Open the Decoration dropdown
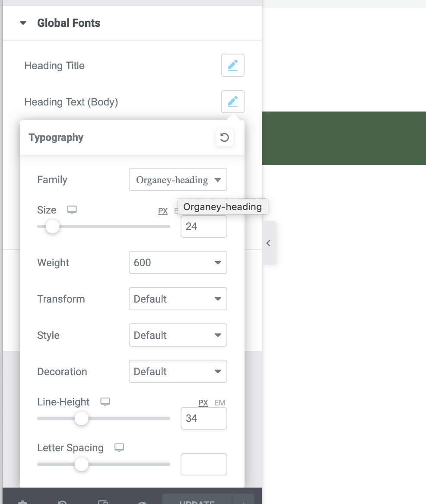Image resolution: width=426 pixels, height=504 pixels. pyautogui.click(x=178, y=371)
